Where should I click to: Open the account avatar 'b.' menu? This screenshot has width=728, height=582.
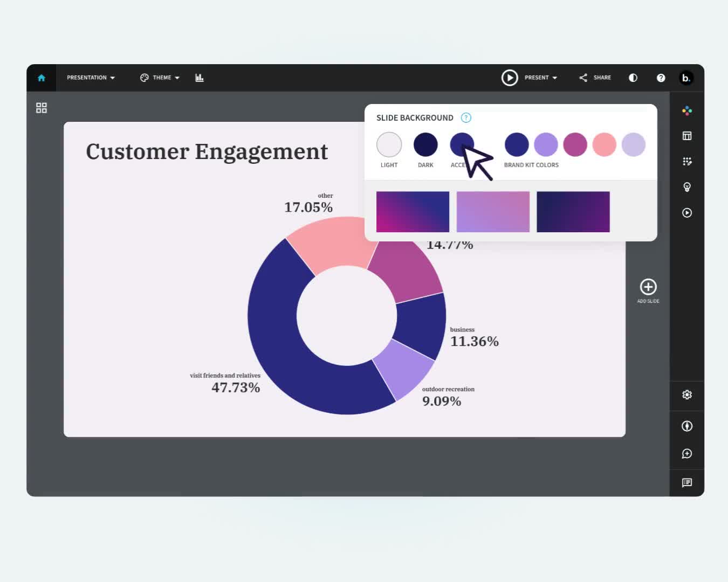[x=686, y=78]
